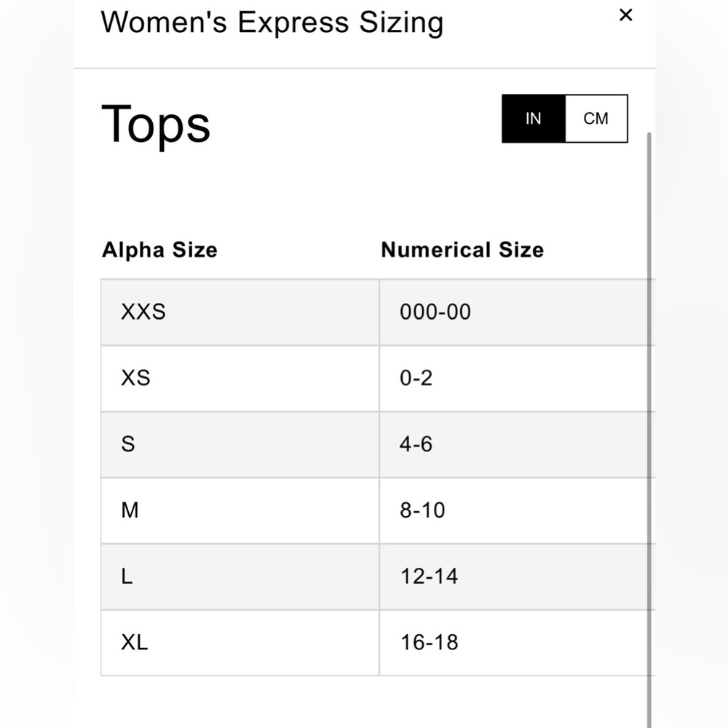
Task: Close the Women's Express Sizing dialog
Action: [625, 15]
